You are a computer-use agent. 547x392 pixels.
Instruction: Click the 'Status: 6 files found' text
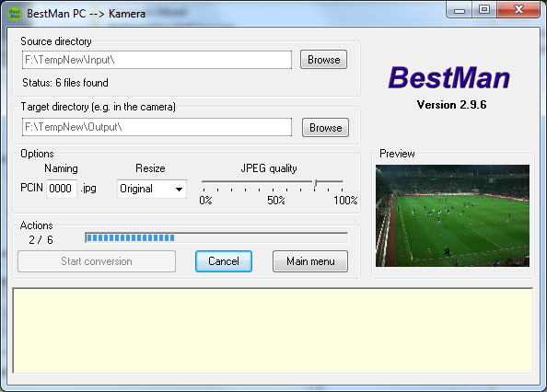pyautogui.click(x=65, y=83)
